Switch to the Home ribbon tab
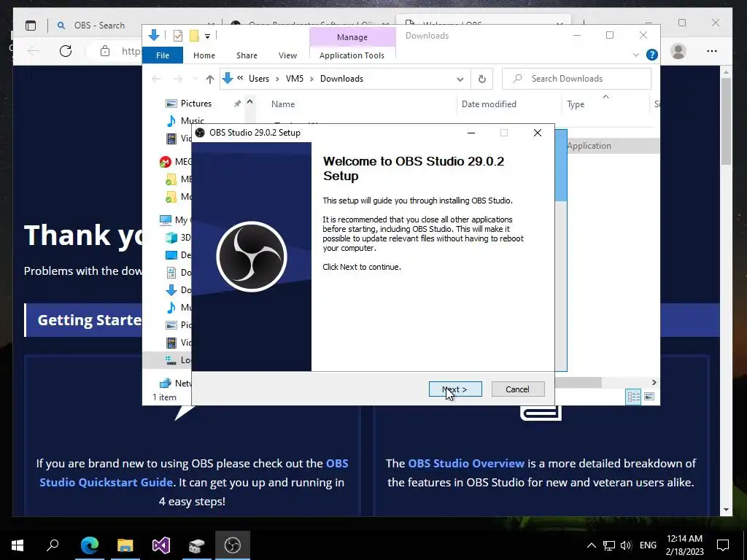Image resolution: width=747 pixels, height=560 pixels. click(x=204, y=55)
